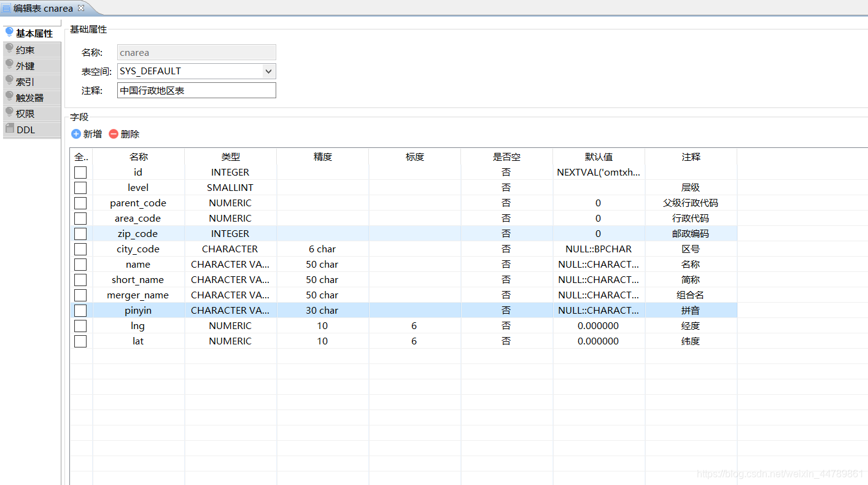Open the 基本属性 section tab
Image resolution: width=868 pixels, height=485 pixels.
pyautogui.click(x=32, y=33)
